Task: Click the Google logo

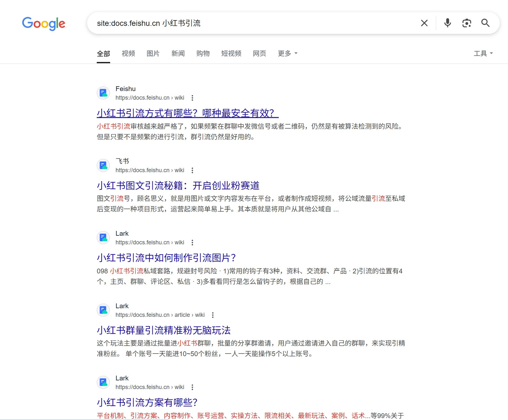Action: (43, 23)
